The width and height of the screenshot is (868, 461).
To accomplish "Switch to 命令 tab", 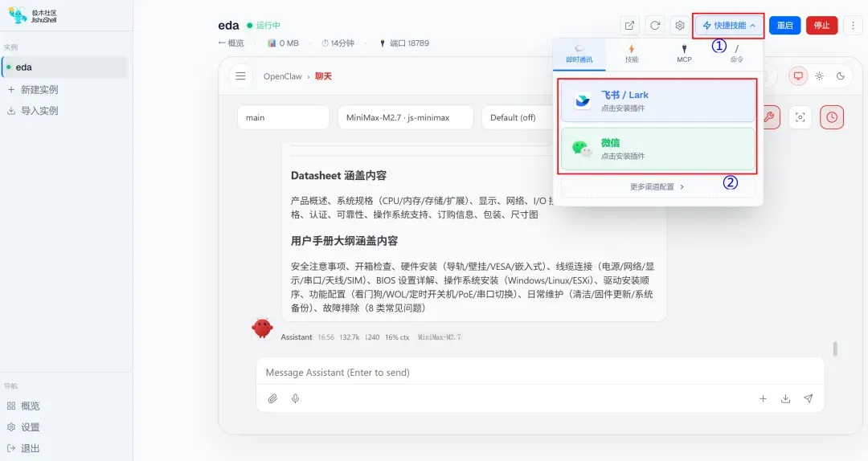I will point(736,54).
